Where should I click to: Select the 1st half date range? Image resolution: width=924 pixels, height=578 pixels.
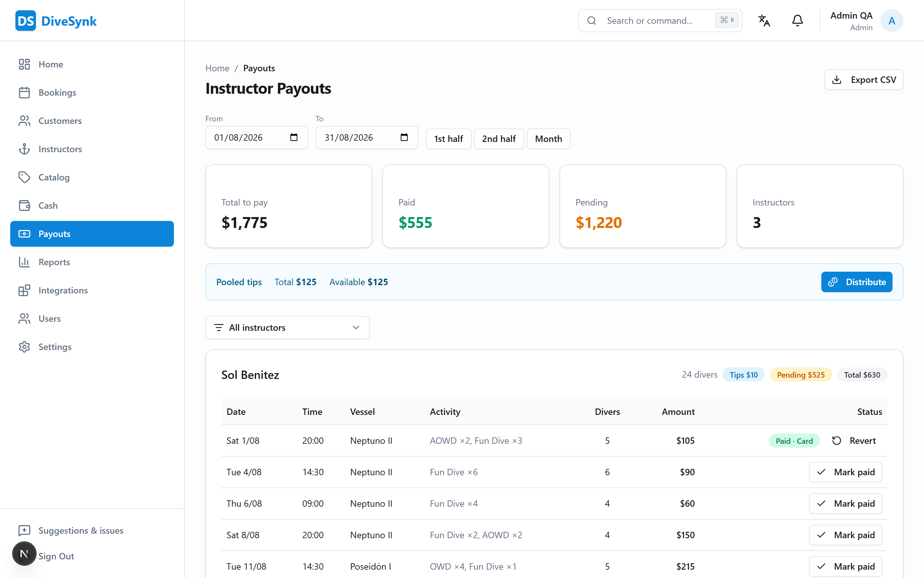(x=448, y=139)
